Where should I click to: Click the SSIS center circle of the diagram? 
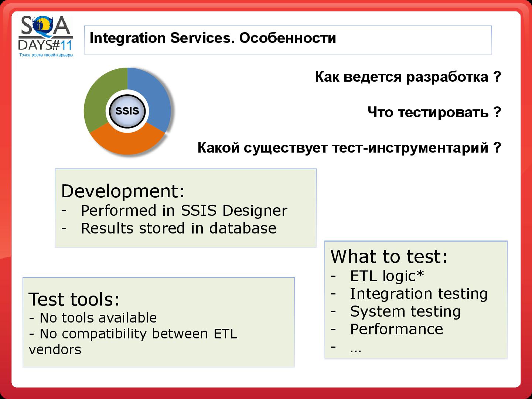coord(127,111)
